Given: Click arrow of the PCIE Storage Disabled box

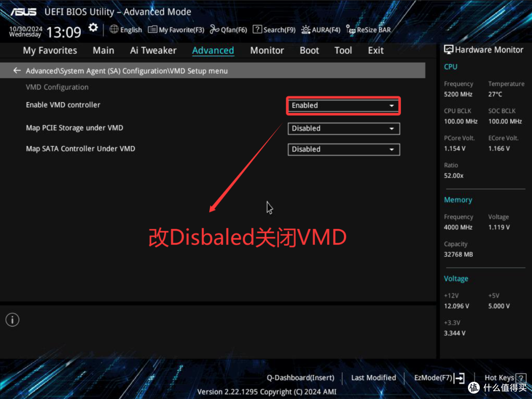Looking at the screenshot, I should point(392,129).
